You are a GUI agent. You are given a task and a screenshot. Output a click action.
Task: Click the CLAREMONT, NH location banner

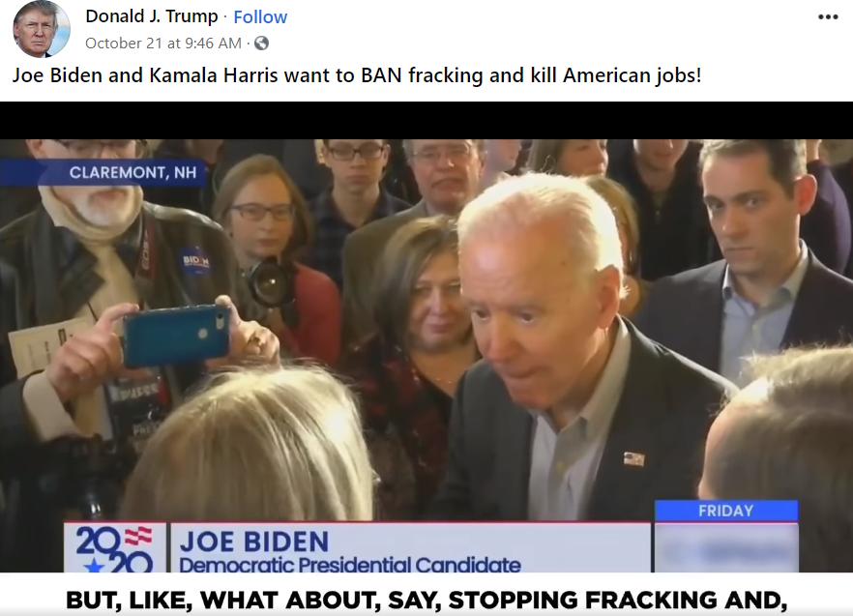pyautogui.click(x=103, y=172)
